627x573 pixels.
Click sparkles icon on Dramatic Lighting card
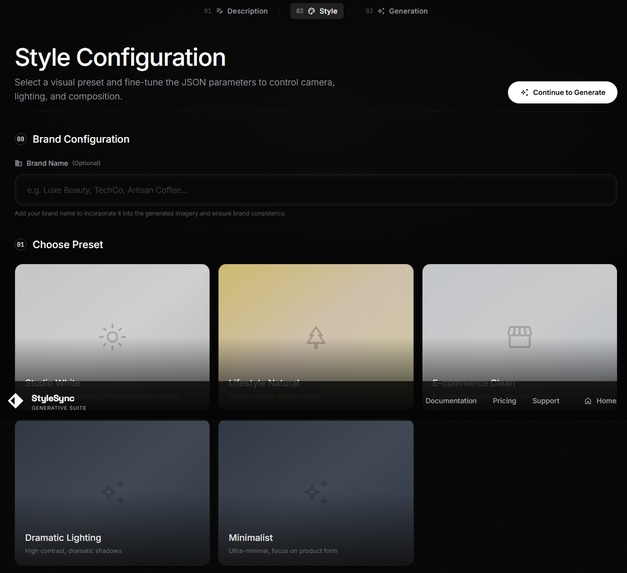tap(112, 492)
